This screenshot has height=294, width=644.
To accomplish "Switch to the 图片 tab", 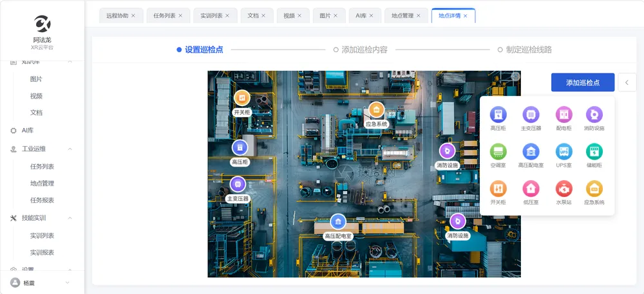I will pyautogui.click(x=329, y=15).
